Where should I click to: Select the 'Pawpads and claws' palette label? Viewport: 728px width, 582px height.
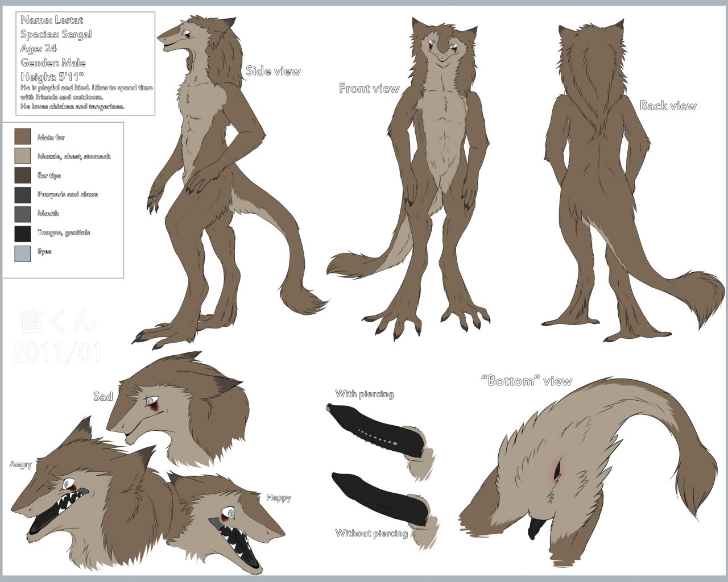(x=68, y=194)
